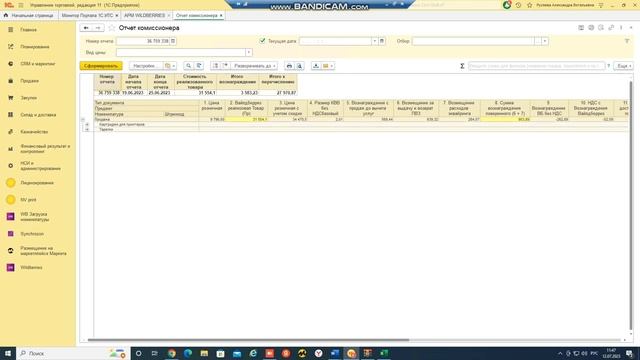Click the vertical scrollbar of the report

631,205
